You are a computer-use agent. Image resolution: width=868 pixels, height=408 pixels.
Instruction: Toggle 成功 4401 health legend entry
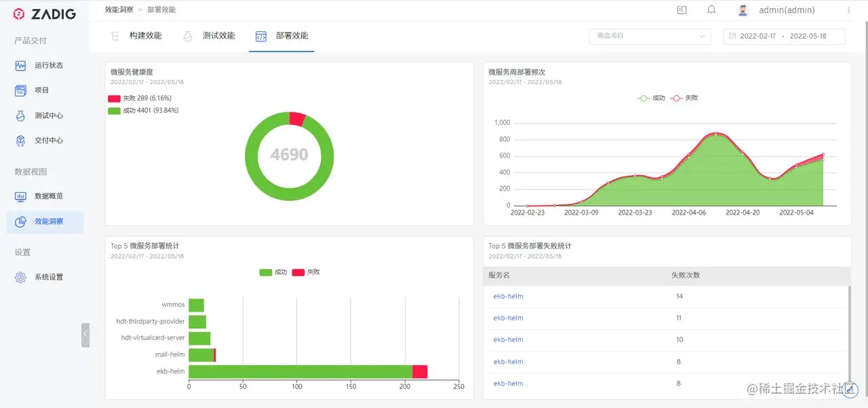(143, 110)
